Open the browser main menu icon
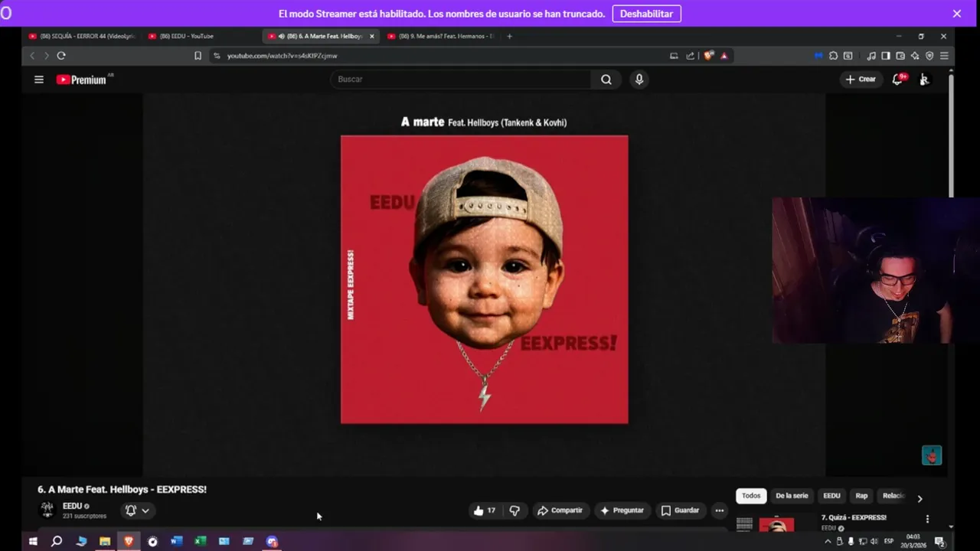This screenshot has width=980, height=551. tap(944, 56)
